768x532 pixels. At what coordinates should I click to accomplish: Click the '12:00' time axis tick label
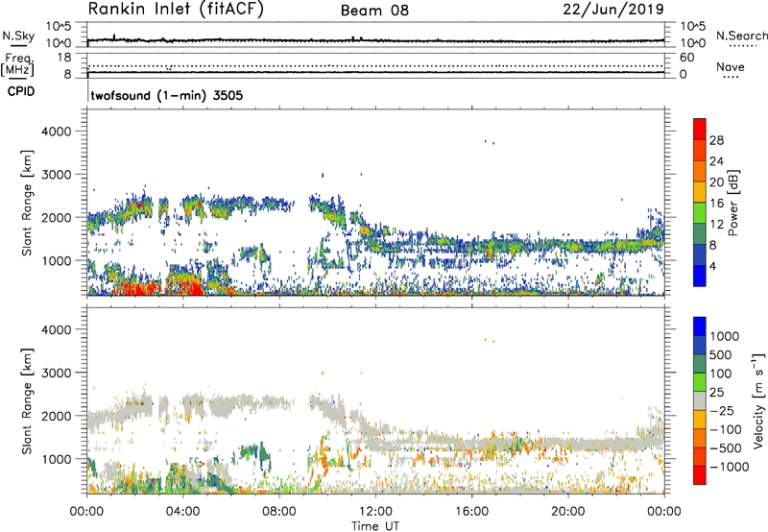click(375, 512)
